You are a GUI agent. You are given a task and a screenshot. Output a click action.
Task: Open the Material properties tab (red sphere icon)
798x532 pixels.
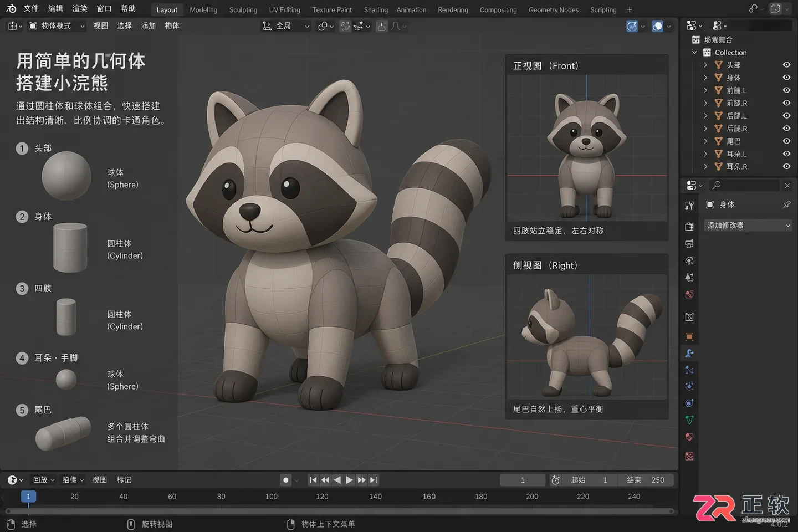[689, 437]
